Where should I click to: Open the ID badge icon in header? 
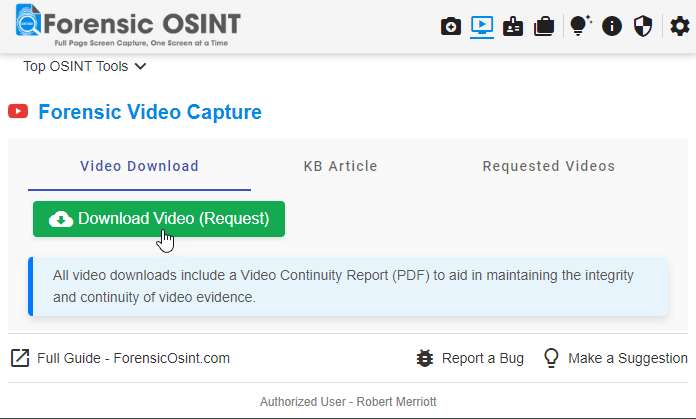[513, 26]
